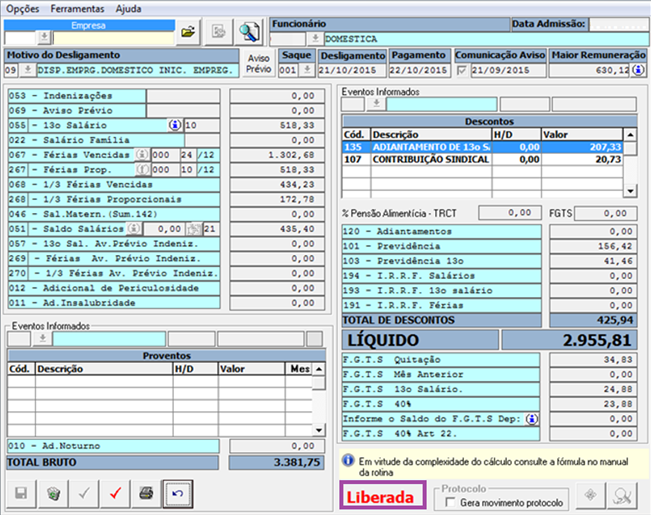
Task: Click the Proventos table scroll down arrow
Action: [x=319, y=430]
